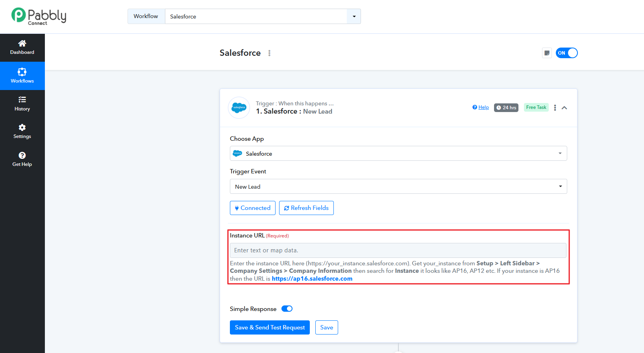The width and height of the screenshot is (644, 353).
Task: Turn off the workflow ON toggle
Action: [566, 53]
